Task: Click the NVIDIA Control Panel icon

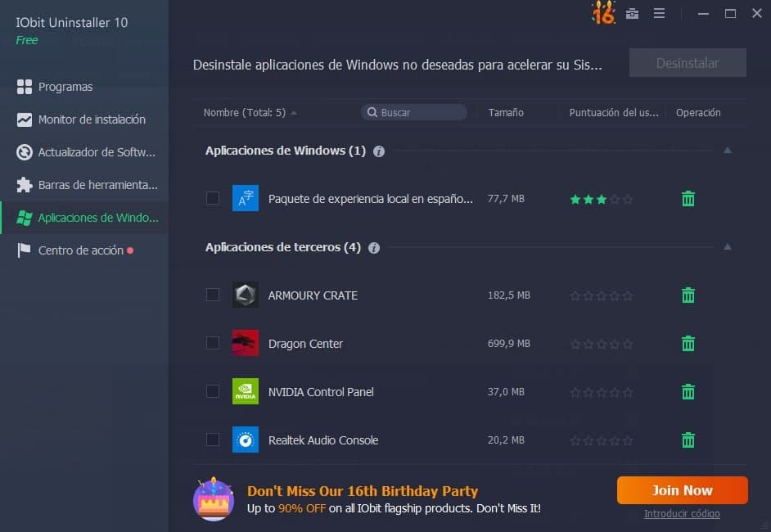Action: click(246, 391)
